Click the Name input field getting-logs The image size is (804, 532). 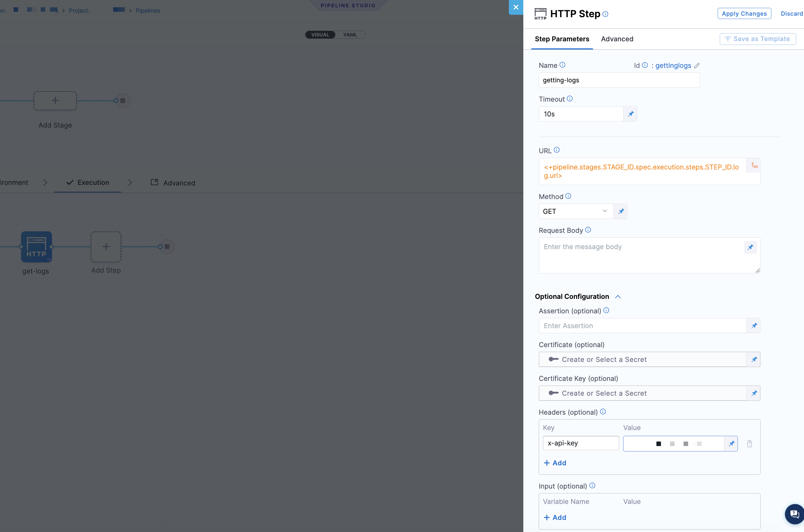[x=619, y=80]
